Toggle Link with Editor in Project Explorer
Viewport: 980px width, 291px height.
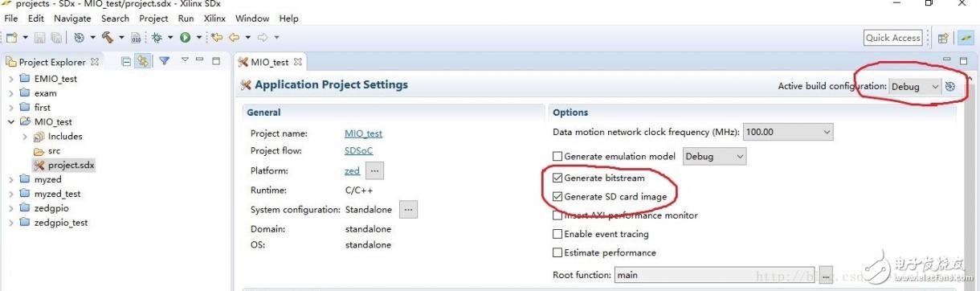(x=142, y=61)
